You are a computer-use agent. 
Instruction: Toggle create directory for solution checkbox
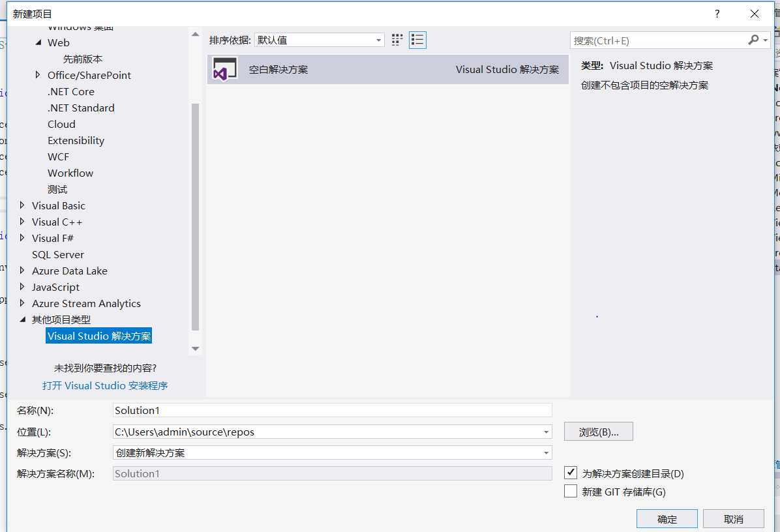click(571, 473)
